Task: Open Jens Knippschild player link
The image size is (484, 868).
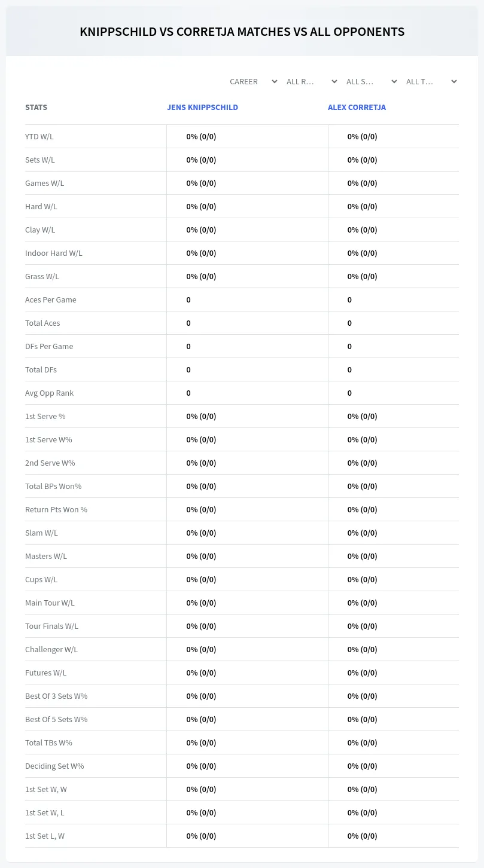Action: (x=202, y=108)
